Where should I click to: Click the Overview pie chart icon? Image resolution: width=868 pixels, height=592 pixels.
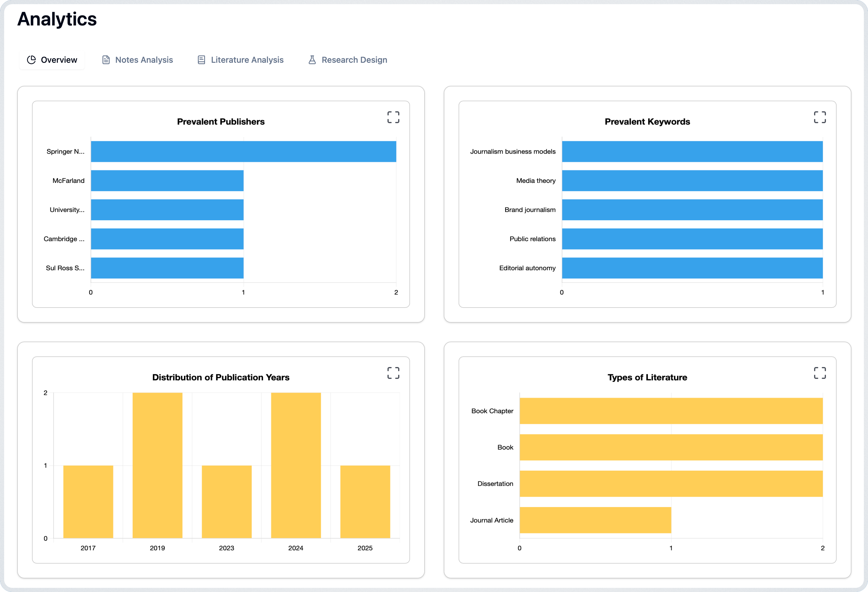(x=31, y=60)
